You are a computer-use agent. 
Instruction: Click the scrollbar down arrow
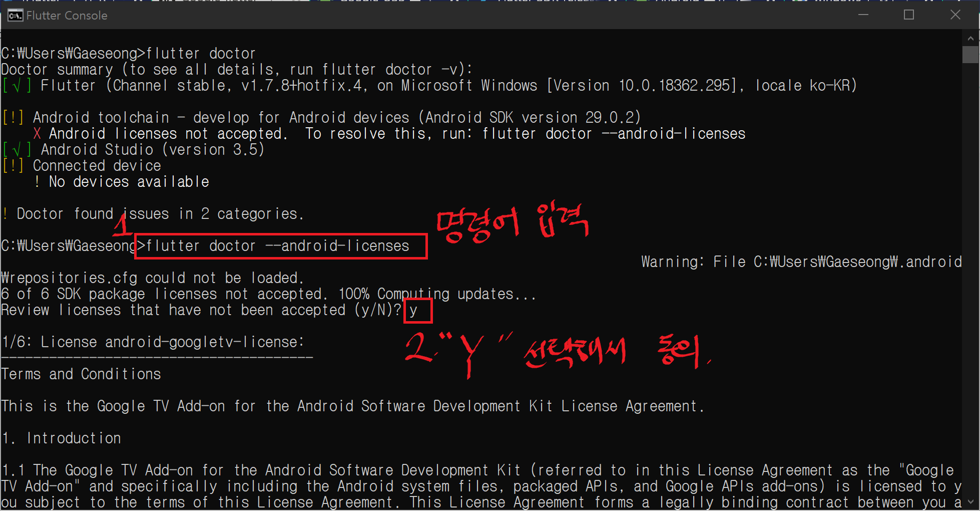(970, 501)
